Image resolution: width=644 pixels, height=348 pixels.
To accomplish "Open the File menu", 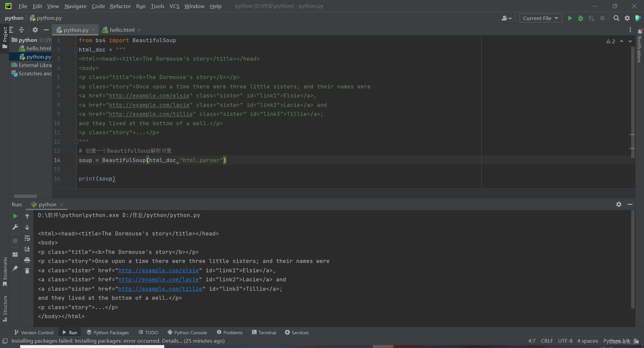I will pyautogui.click(x=23, y=6).
